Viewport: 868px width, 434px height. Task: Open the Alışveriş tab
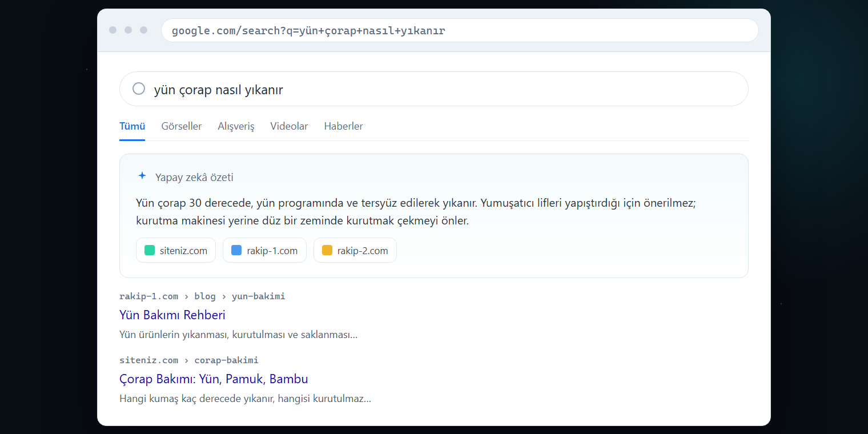(236, 126)
